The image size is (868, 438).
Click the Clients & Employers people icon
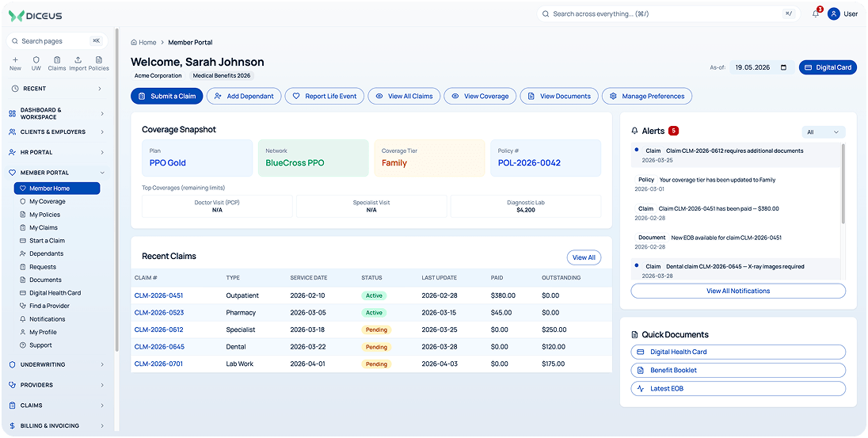pyautogui.click(x=12, y=131)
